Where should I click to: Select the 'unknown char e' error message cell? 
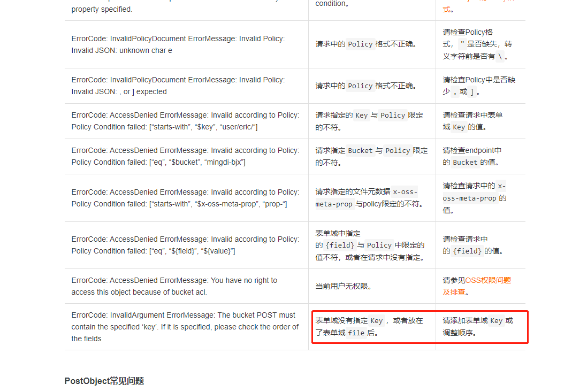(x=178, y=44)
